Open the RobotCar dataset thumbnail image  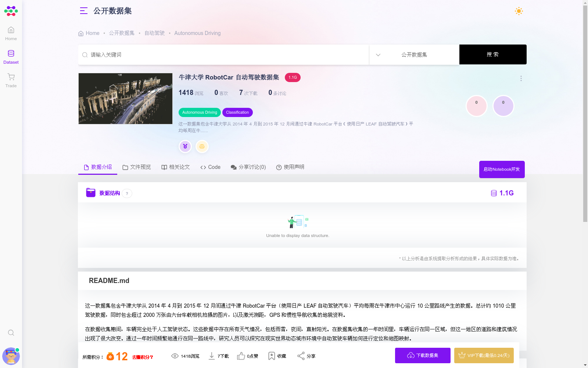pyautogui.click(x=125, y=99)
